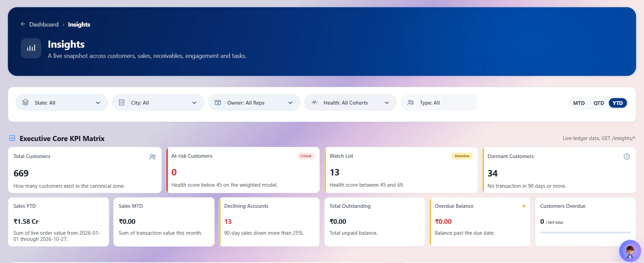Screen dimensions: 644x263
Task: Click the Owner filter card icon
Action: 218,103
